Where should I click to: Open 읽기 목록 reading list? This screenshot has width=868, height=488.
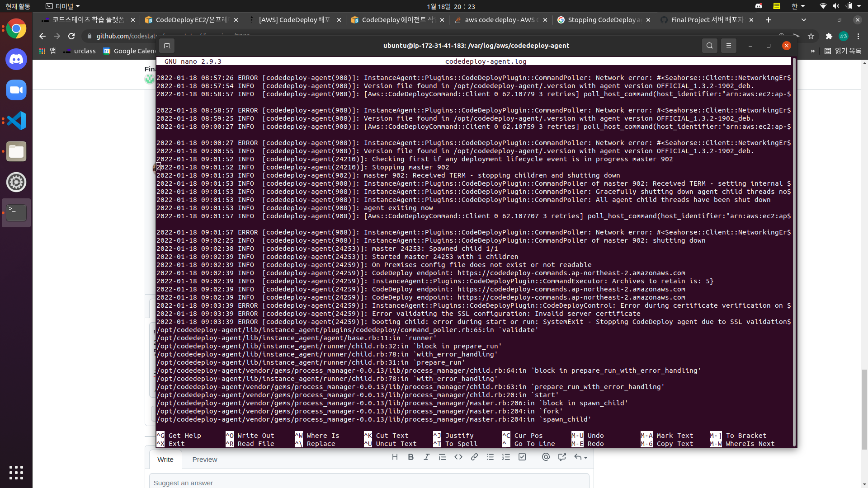[x=843, y=51]
